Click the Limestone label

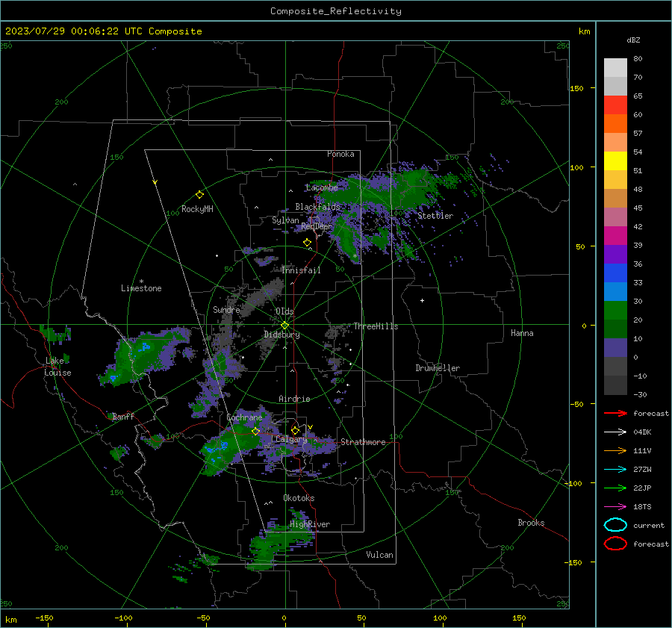pos(141,288)
